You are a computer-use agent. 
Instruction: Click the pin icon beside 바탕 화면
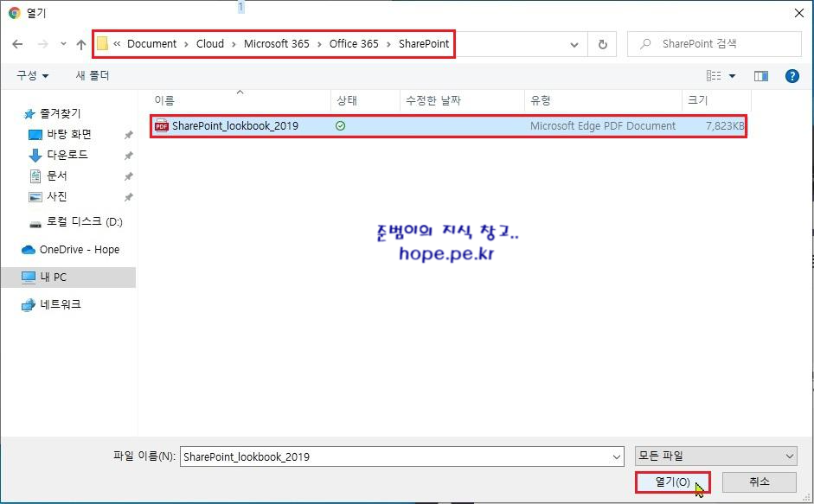tap(128, 135)
